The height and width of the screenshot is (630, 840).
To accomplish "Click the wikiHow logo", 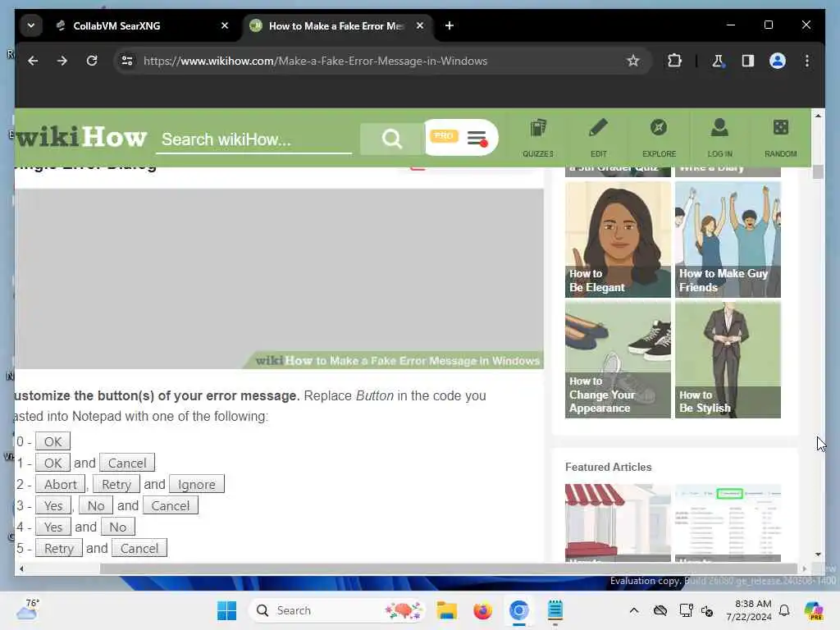I will [x=81, y=137].
